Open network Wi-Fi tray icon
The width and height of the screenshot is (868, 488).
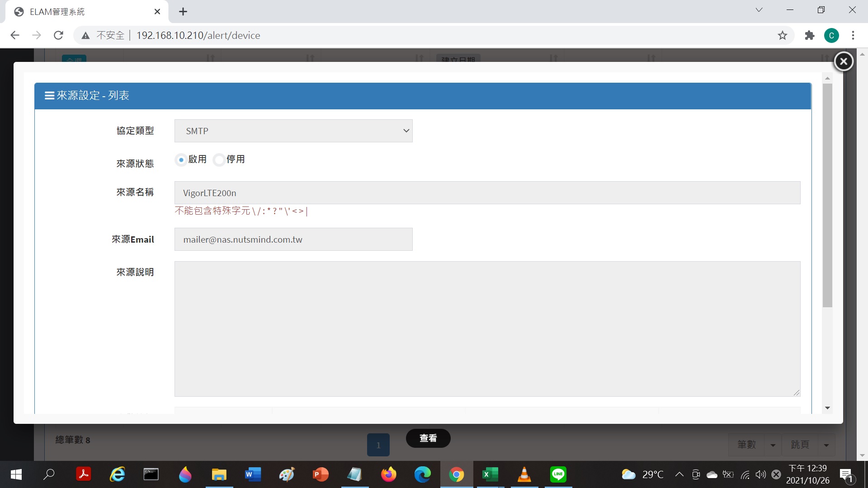(x=745, y=474)
